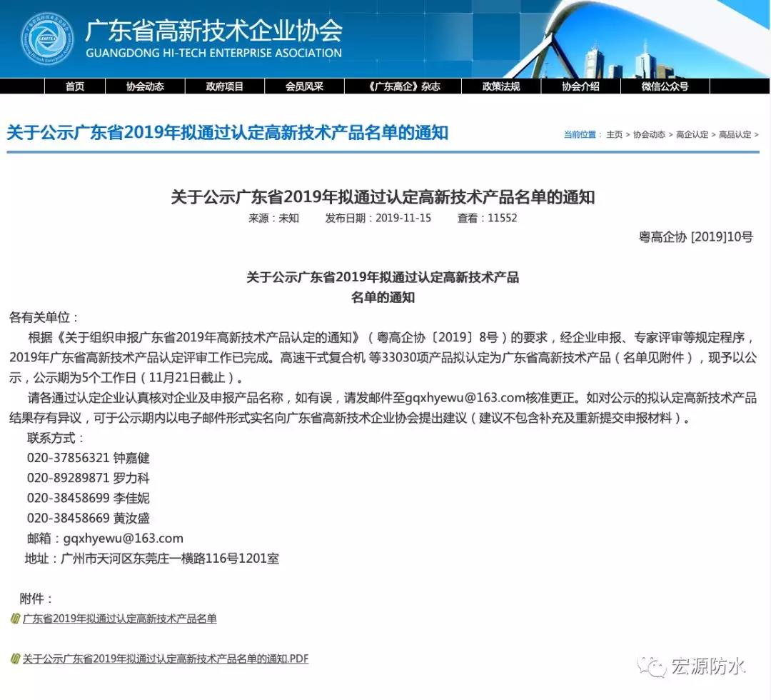Click the 高企认定 breadcrumb link
This screenshot has height=700, width=771.
point(692,134)
